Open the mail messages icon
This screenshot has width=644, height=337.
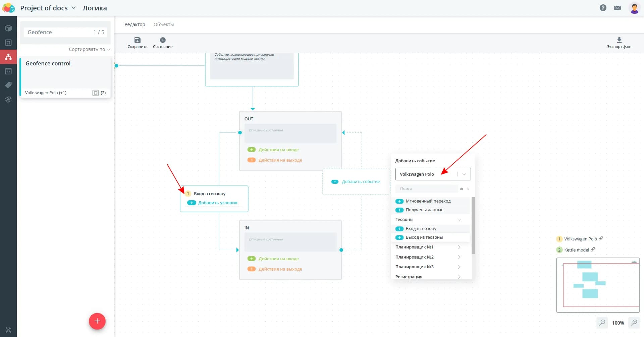coord(617,8)
